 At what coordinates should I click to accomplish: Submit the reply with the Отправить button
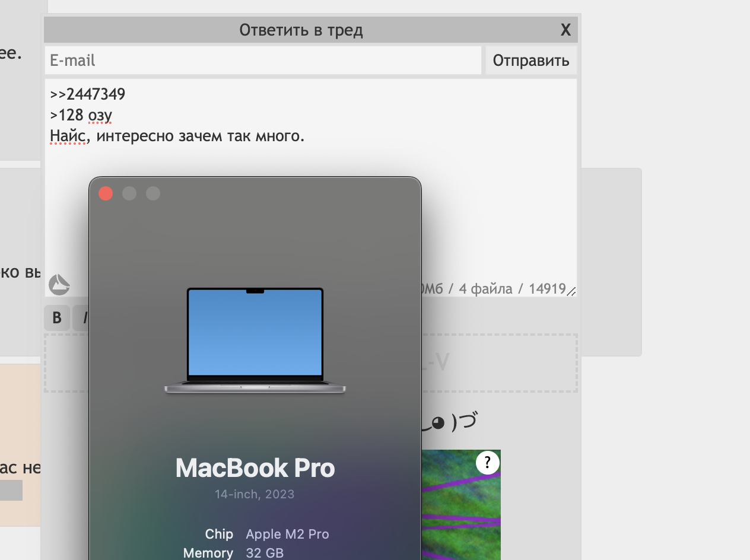(x=531, y=61)
